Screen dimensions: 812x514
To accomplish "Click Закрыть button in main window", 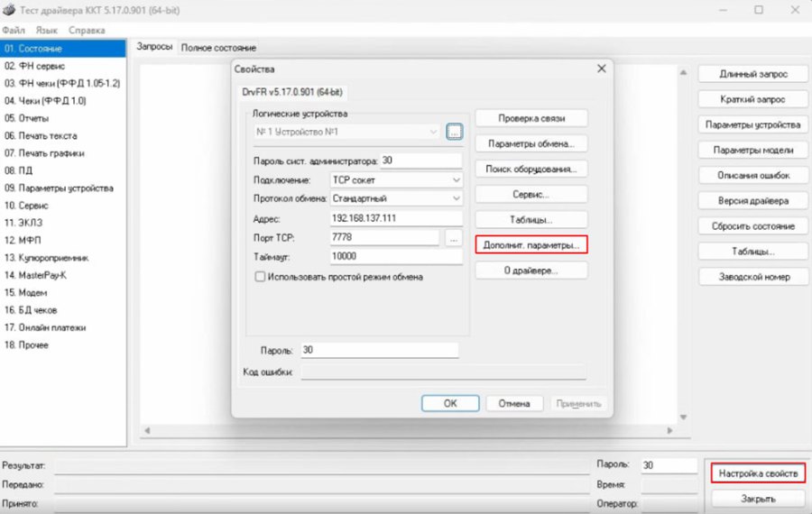I will point(758,499).
